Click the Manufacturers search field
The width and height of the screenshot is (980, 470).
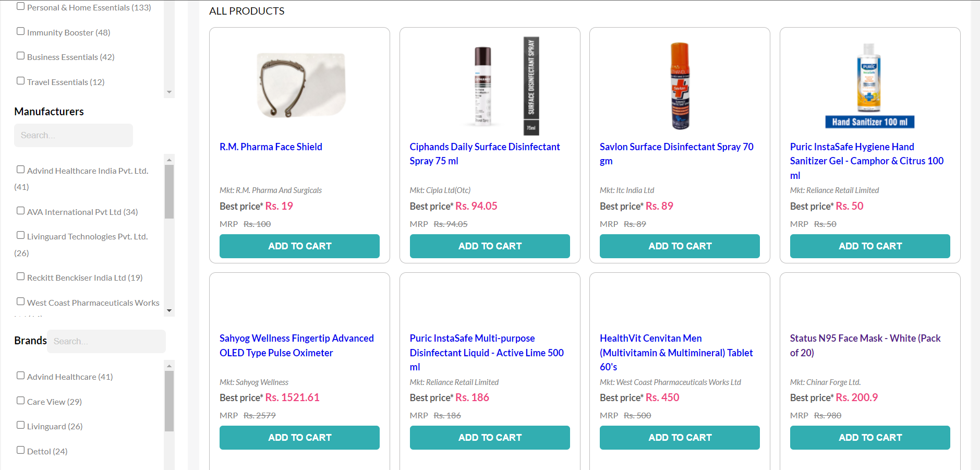tap(73, 135)
